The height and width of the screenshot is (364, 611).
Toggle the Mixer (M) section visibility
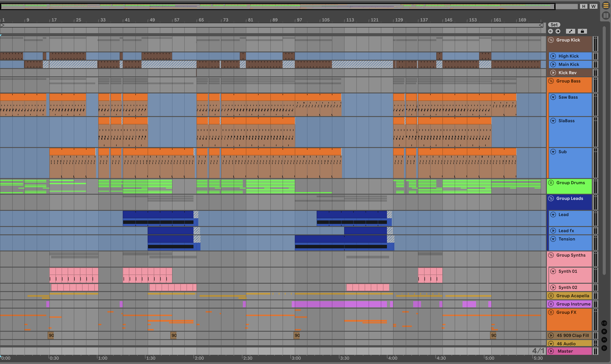tap(604, 340)
